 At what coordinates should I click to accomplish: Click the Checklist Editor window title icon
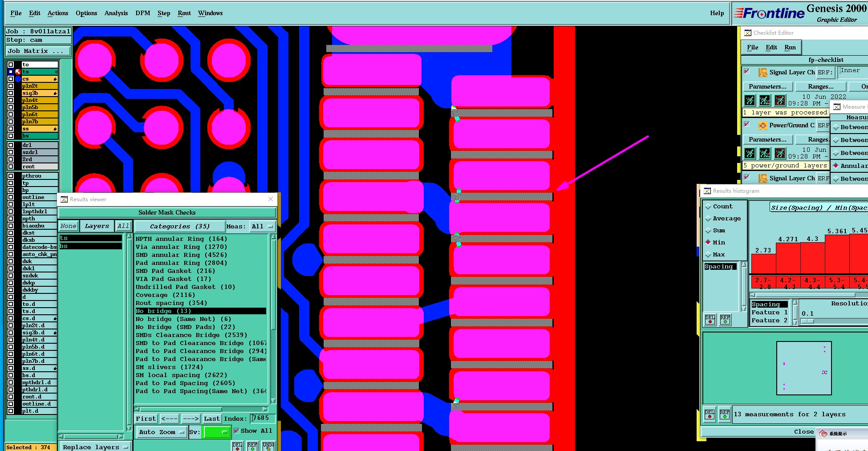(748, 33)
